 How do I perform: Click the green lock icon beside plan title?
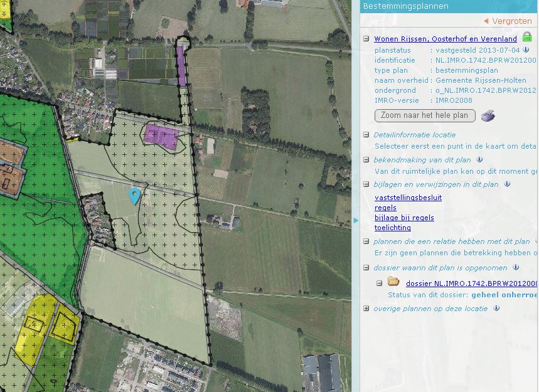click(527, 38)
